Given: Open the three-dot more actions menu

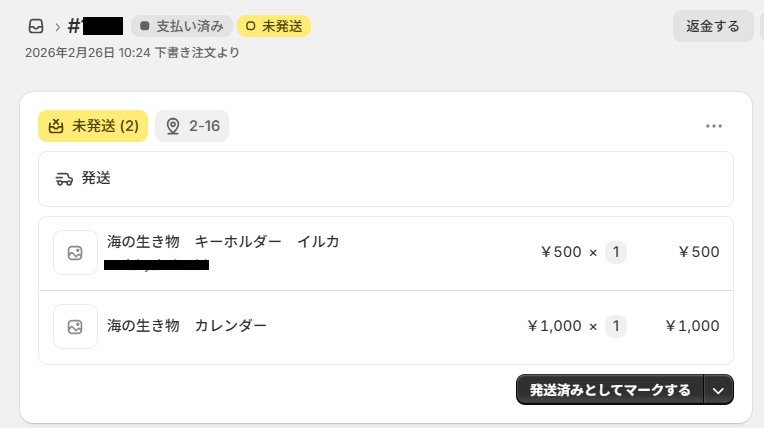Looking at the screenshot, I should (713, 126).
